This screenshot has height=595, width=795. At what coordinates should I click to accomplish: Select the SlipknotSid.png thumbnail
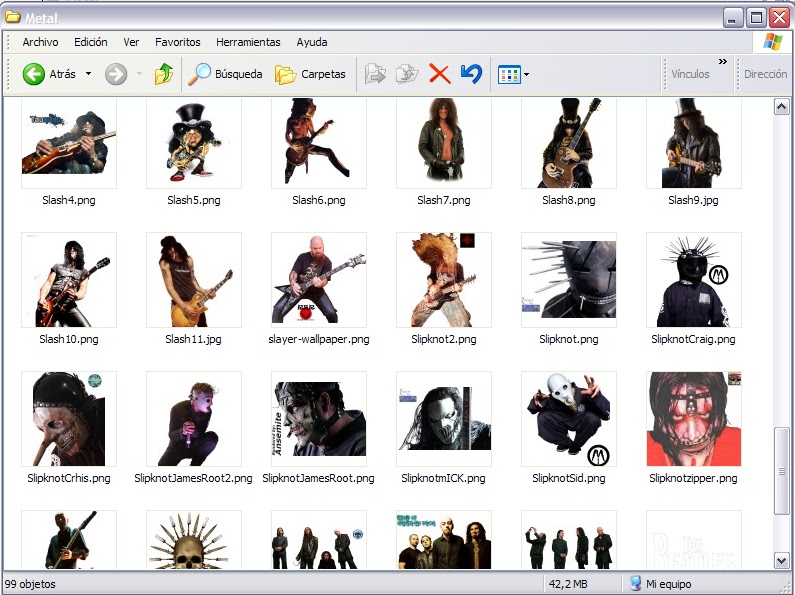(569, 419)
